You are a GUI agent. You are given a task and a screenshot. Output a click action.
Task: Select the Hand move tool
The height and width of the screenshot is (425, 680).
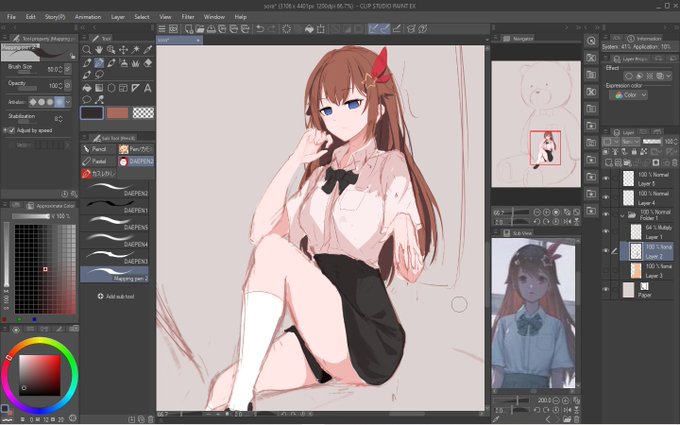point(99,50)
